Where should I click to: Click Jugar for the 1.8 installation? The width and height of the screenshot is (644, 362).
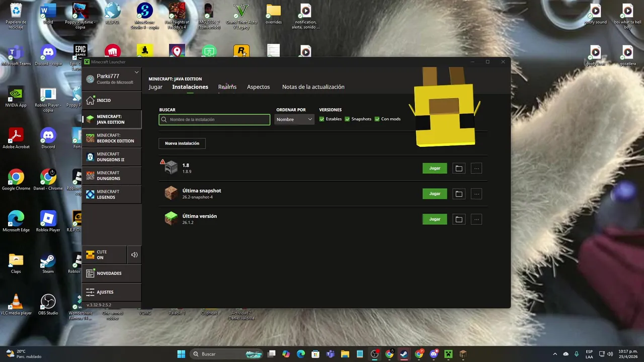(435, 168)
